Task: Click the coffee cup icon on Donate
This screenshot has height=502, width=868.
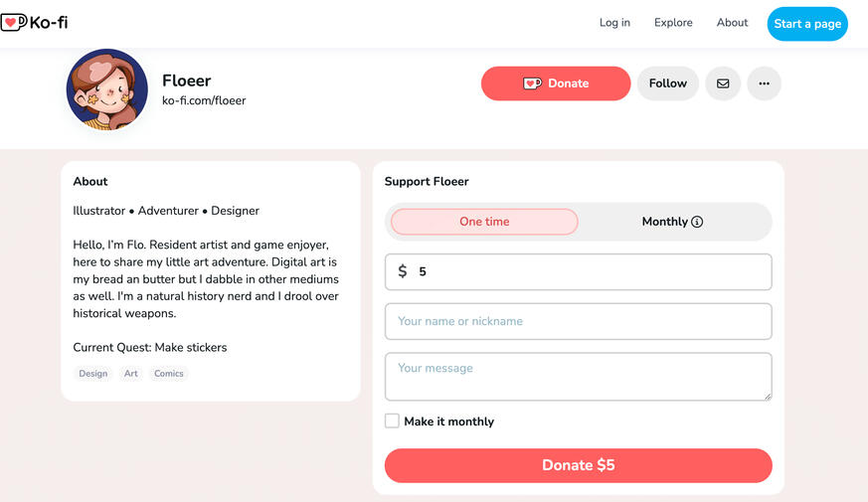Action: click(532, 84)
